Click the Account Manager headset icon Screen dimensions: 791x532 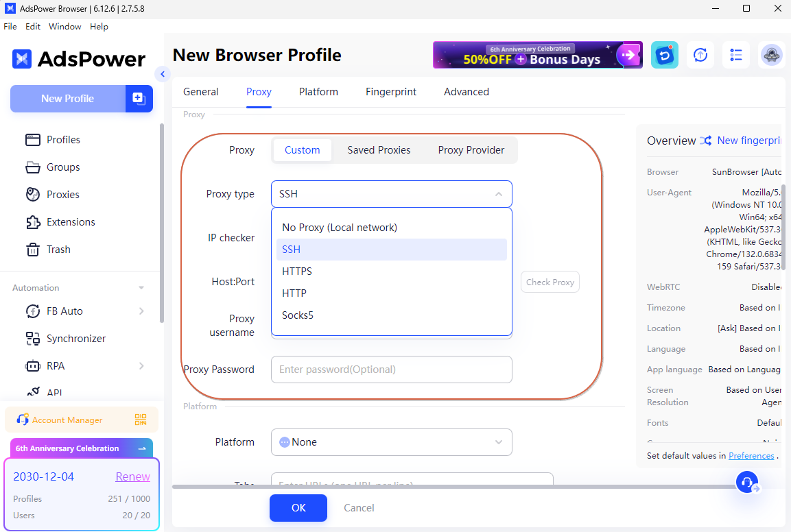click(23, 419)
